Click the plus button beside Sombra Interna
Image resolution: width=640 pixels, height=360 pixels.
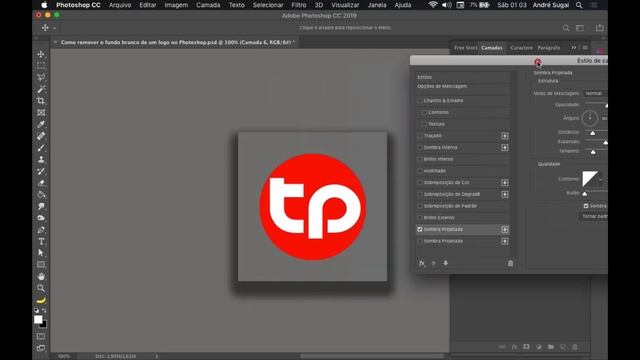[x=505, y=147]
